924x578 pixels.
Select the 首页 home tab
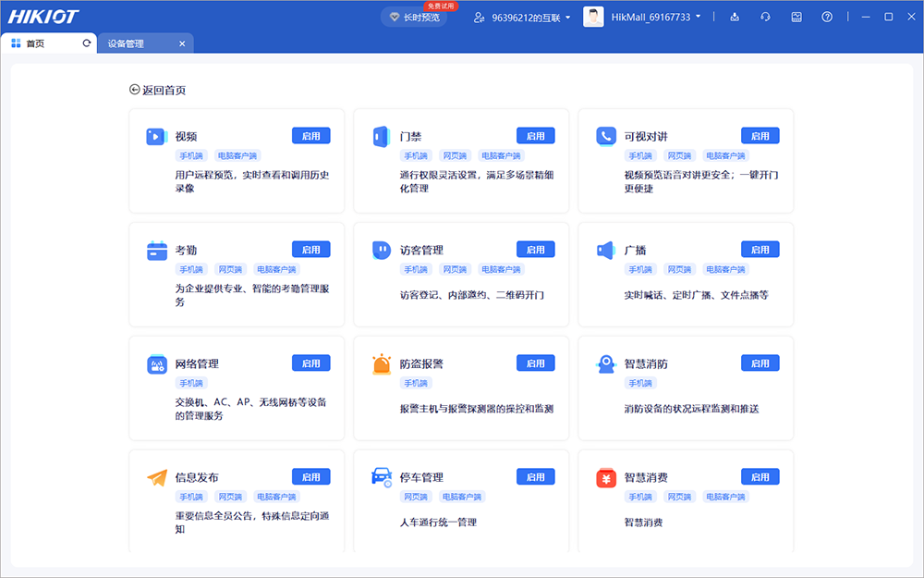point(35,43)
